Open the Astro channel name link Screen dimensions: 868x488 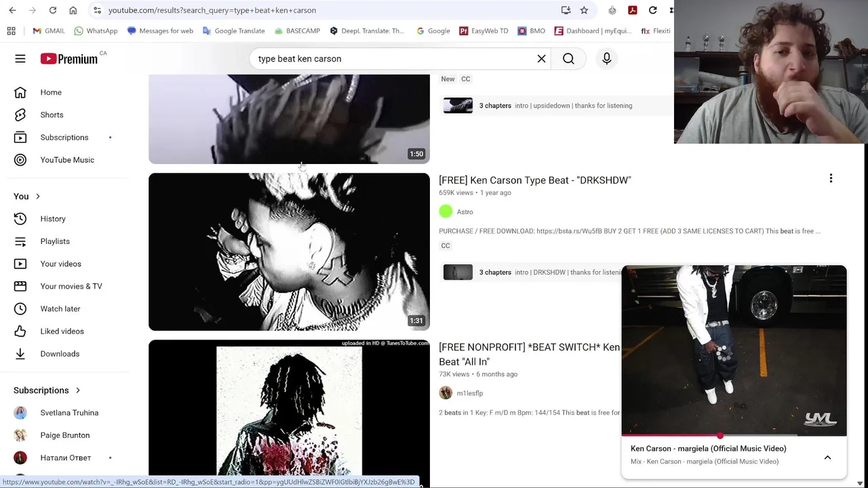tap(465, 212)
